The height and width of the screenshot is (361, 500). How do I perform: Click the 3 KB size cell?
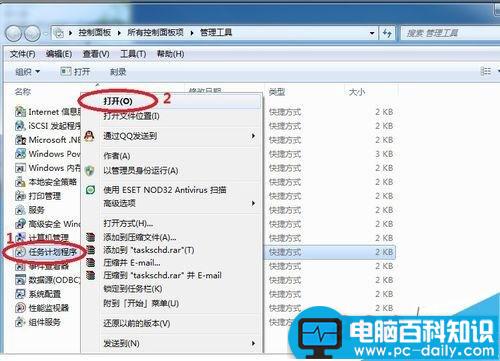coord(384,154)
